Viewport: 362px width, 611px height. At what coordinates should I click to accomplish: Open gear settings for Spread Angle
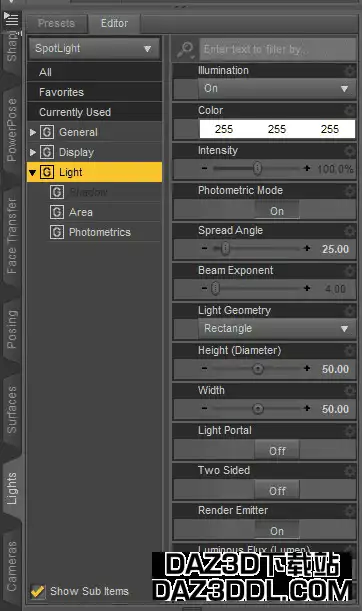coord(350,231)
